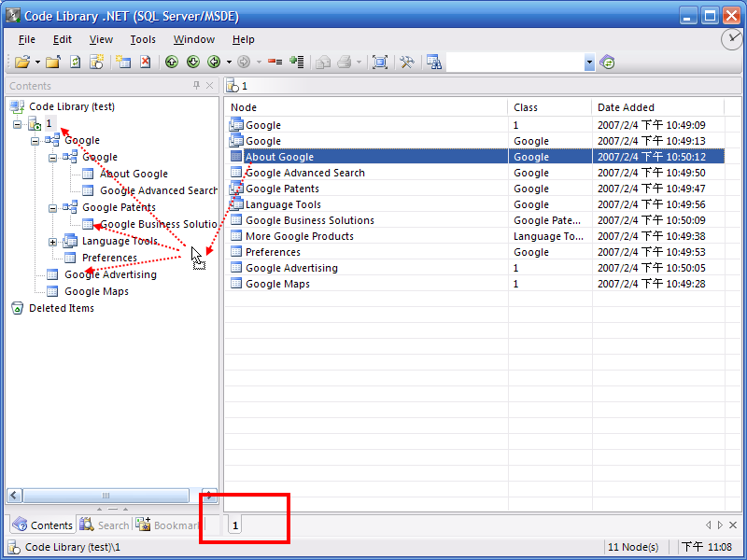Select Google Advanced Search in the Contents tree
Image resolution: width=747 pixels, height=560 pixels.
click(158, 191)
